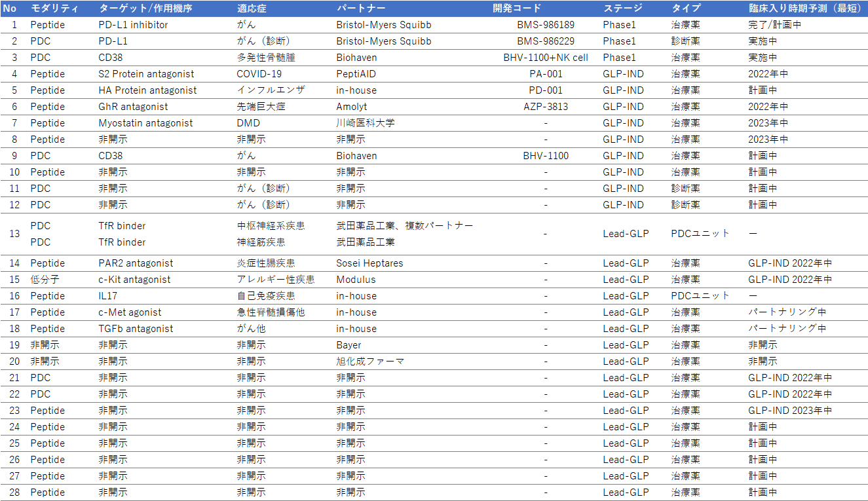Select the S2 Protein antagonist cell
This screenshot has height=501, width=868.
(146, 74)
